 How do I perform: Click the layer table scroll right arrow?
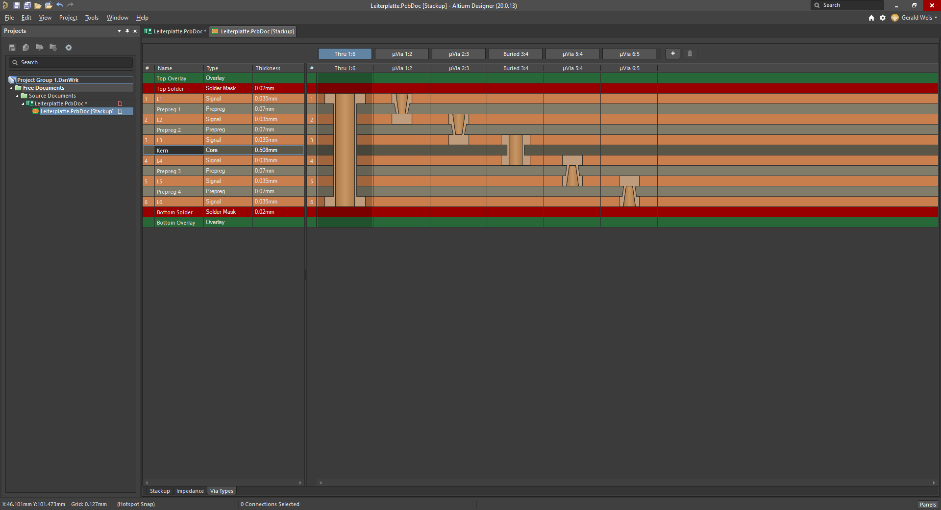tap(300, 482)
